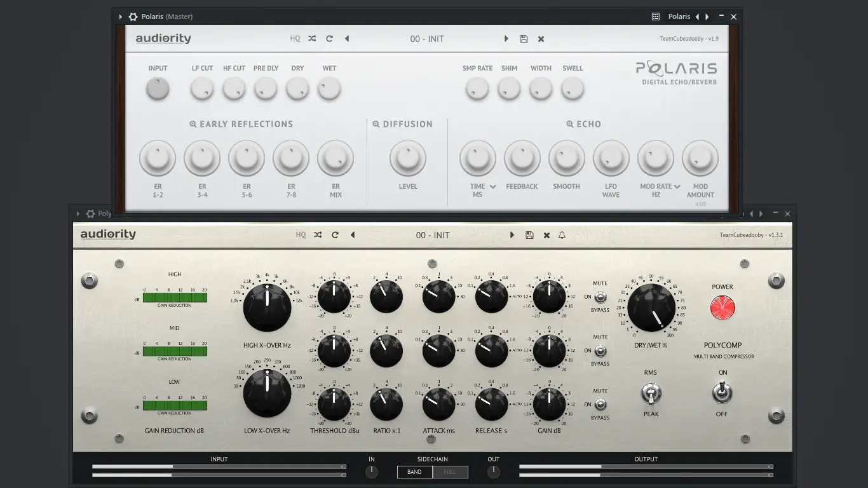Viewport: 868px width, 488px height.
Task: Select previous plugin arrow in Polaris title bar
Action: (x=697, y=17)
